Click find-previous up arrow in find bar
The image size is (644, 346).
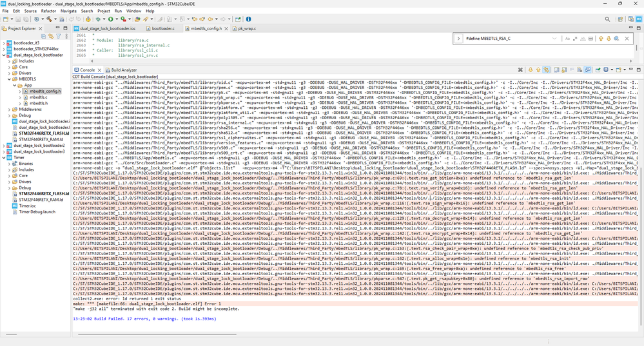tap(601, 38)
